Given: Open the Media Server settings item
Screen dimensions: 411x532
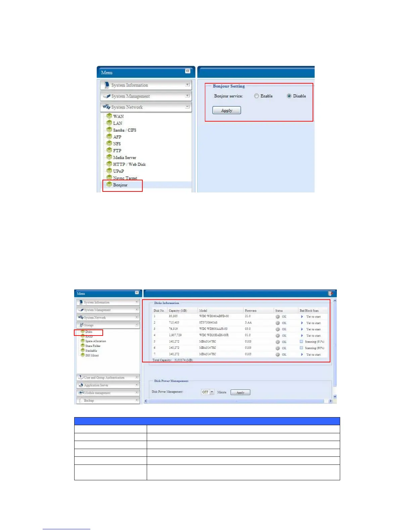Looking at the screenshot, I should click(125, 158).
